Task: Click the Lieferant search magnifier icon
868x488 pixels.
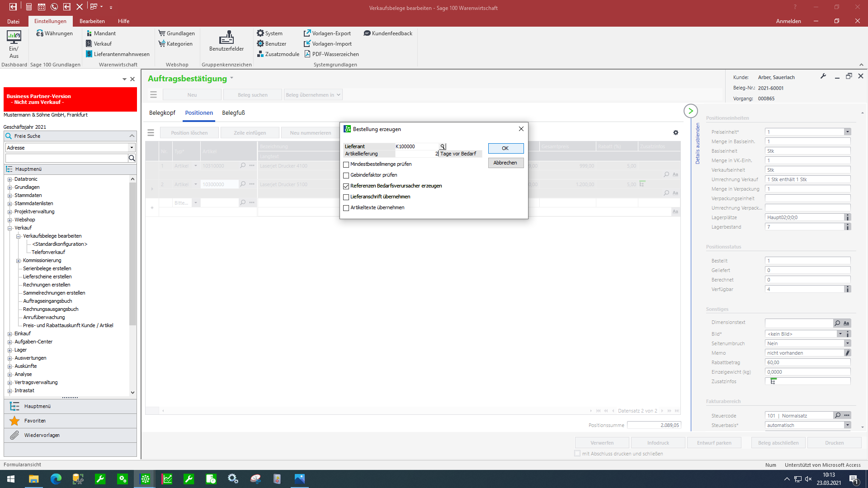Action: click(x=443, y=146)
